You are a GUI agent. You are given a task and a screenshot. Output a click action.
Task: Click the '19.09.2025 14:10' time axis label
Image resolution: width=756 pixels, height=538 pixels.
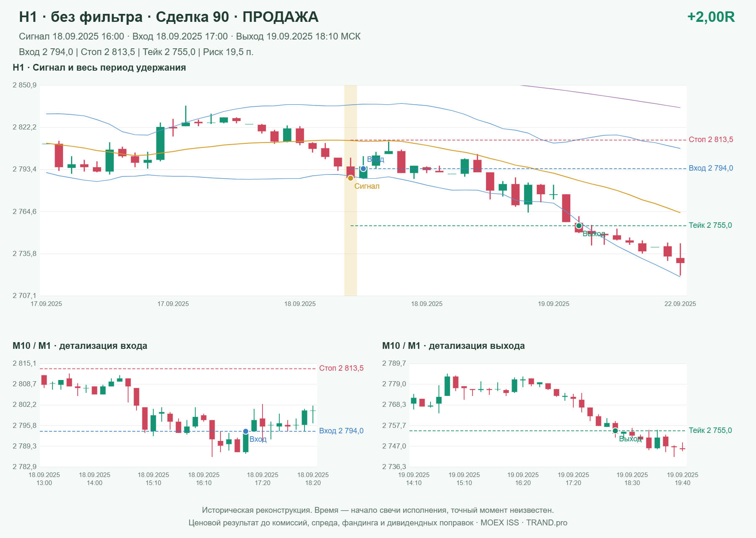pos(414,479)
